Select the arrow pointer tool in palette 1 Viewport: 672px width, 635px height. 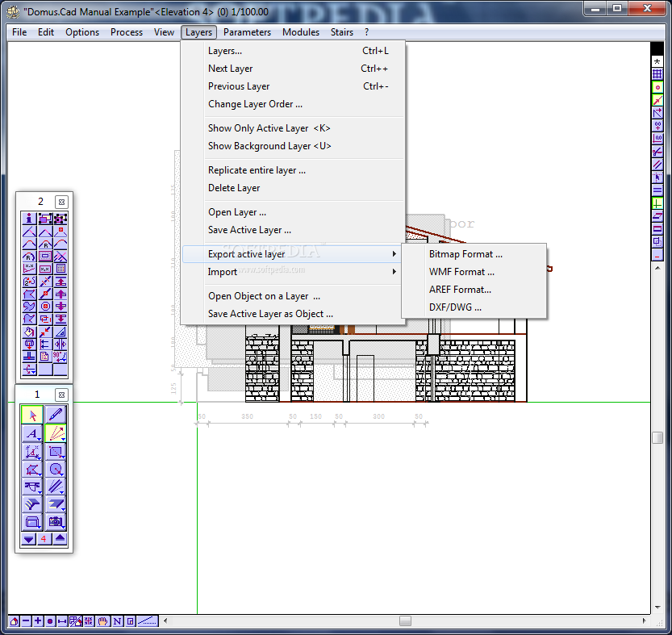point(32,415)
